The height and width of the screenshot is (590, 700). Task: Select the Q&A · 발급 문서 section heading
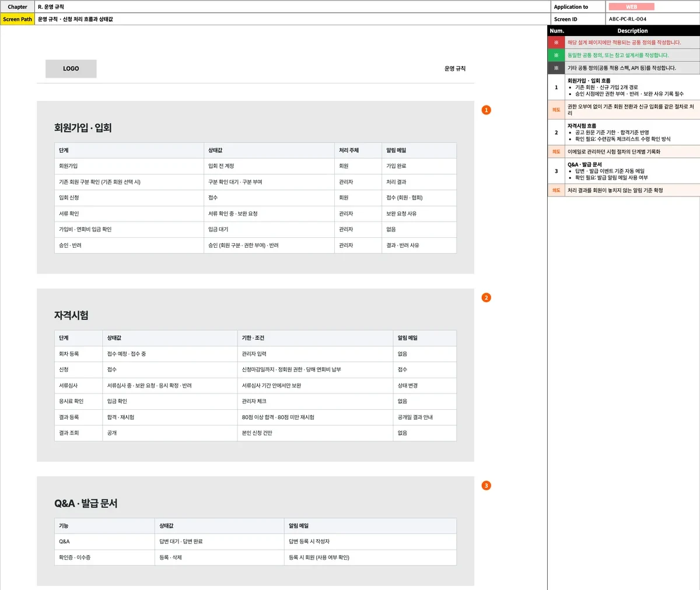click(86, 503)
